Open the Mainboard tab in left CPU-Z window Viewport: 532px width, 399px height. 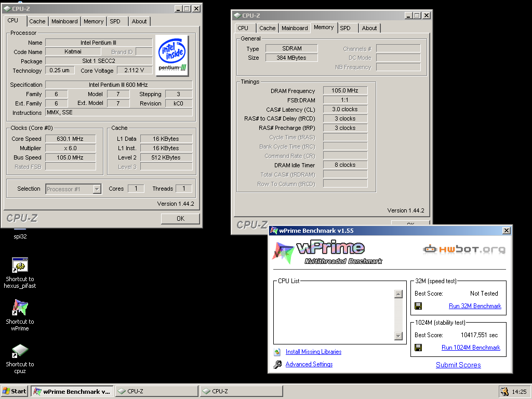pyautogui.click(x=64, y=21)
